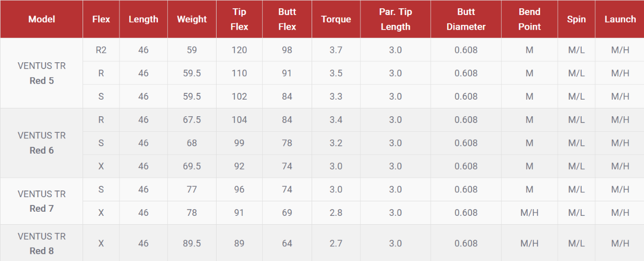Click the Spin column header
Viewport: 644px width, 261px height.
coord(576,19)
